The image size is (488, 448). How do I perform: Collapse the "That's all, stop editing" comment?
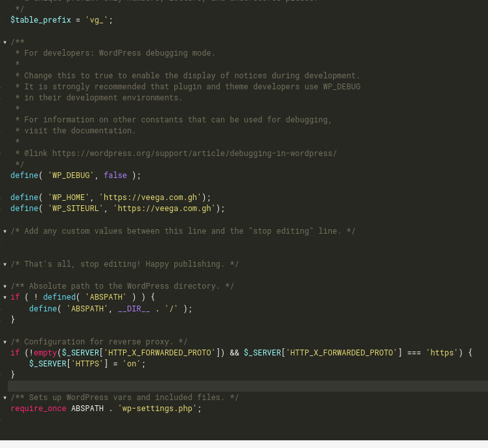[5, 264]
